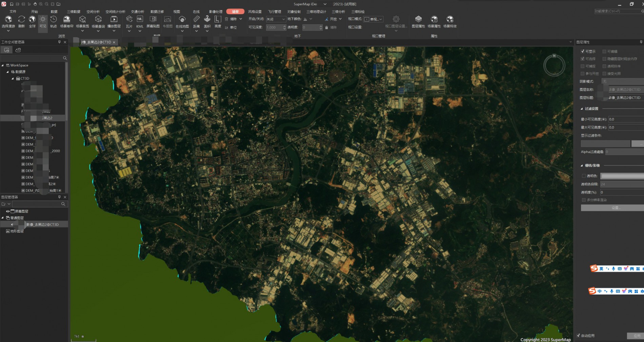Close the 图层管理器 layer manager panel

65,197
